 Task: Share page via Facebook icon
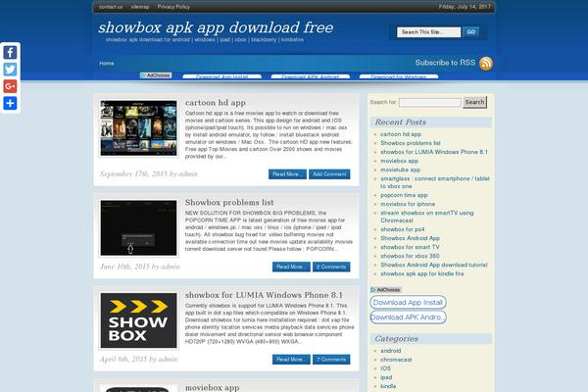coord(10,52)
